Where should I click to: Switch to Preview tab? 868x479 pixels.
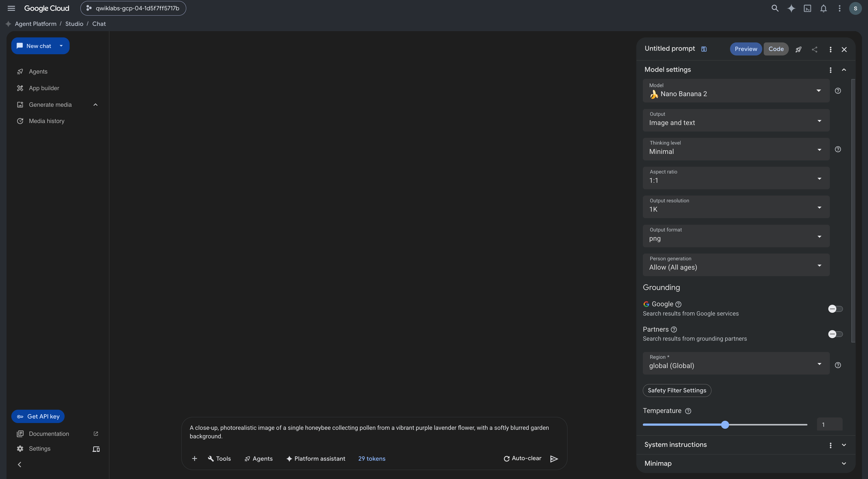point(746,49)
